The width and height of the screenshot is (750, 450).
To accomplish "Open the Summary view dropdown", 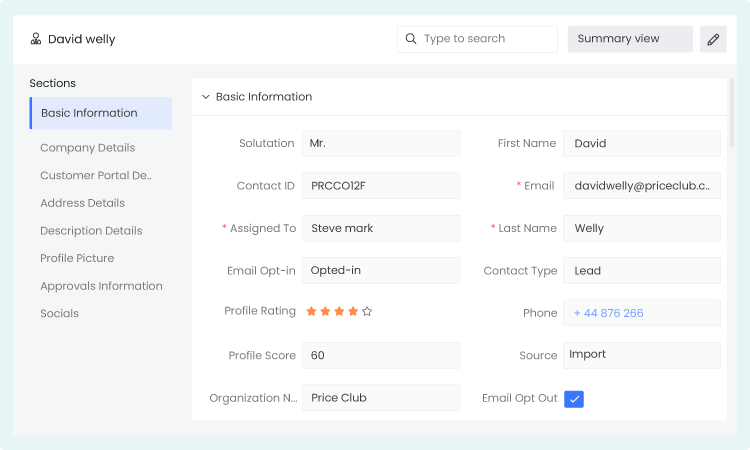I will point(630,39).
